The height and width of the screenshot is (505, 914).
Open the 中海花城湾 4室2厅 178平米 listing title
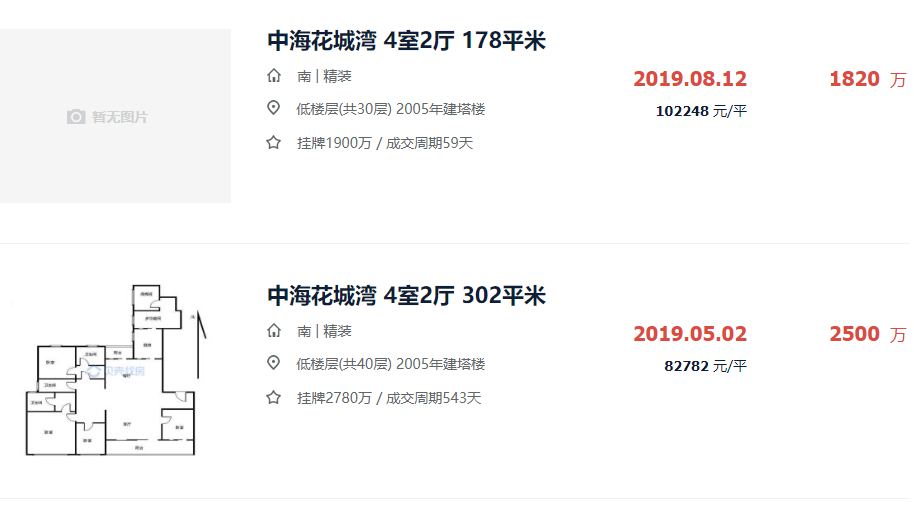406,41
